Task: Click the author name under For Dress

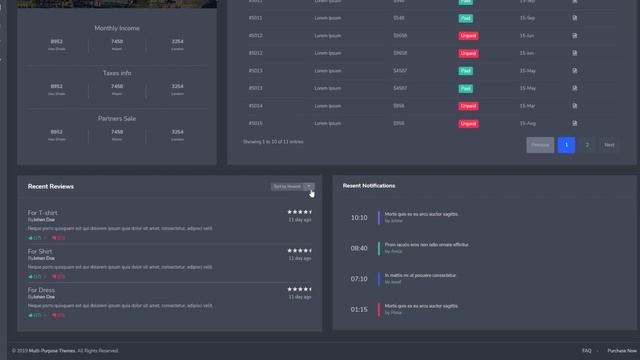Action: click(x=44, y=297)
